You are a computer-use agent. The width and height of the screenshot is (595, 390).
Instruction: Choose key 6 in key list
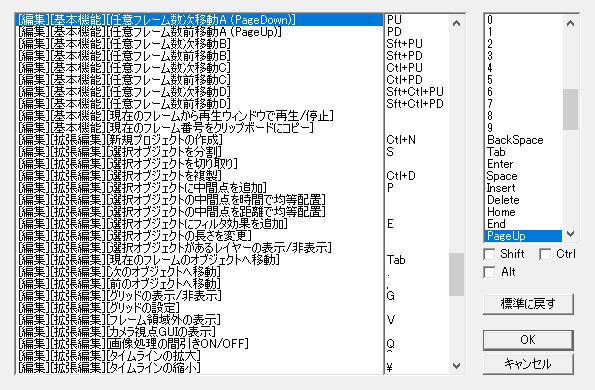point(524,92)
